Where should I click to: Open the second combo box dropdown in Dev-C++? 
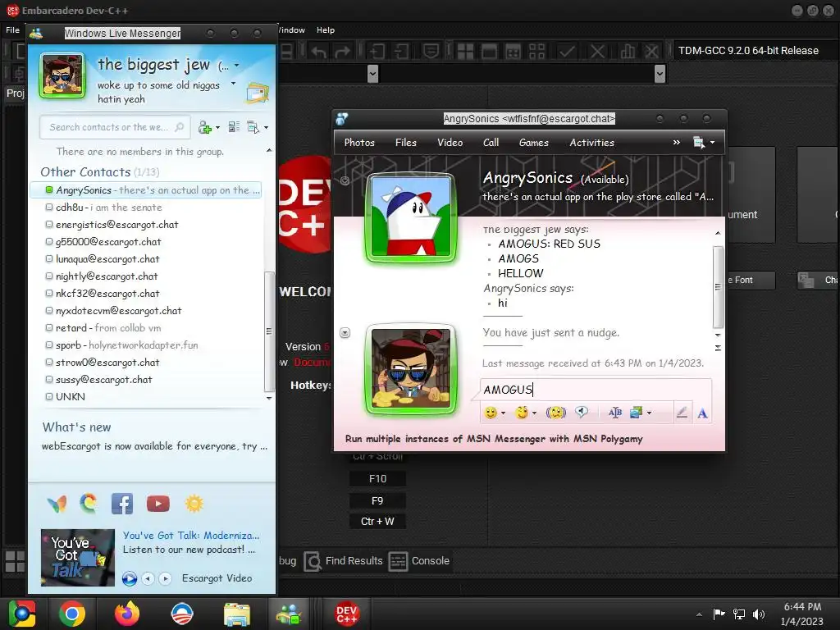(x=660, y=73)
